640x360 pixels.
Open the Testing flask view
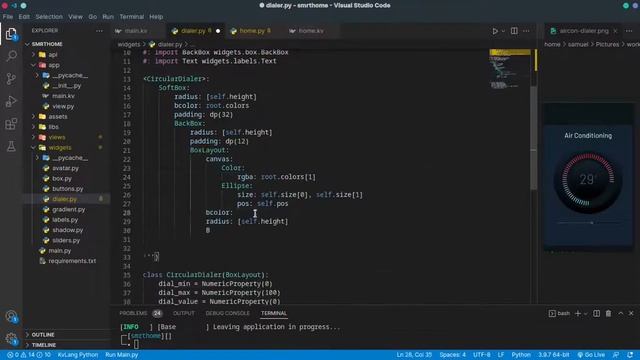click(x=11, y=146)
